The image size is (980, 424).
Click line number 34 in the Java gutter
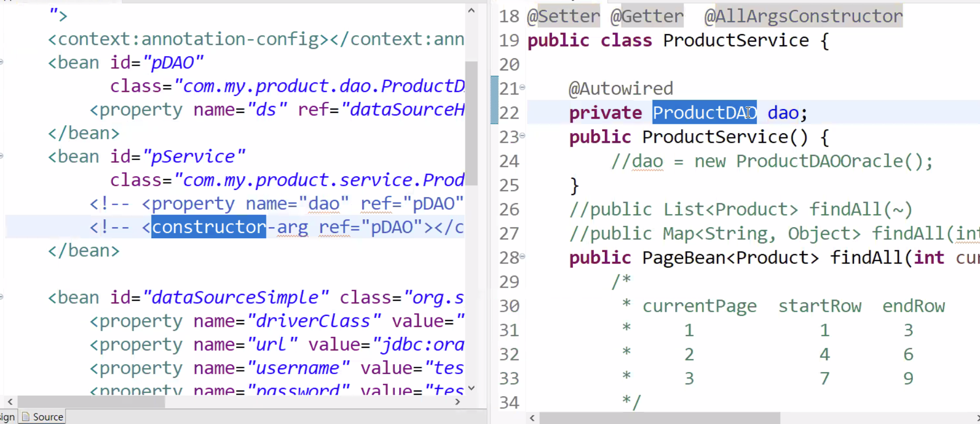point(509,402)
